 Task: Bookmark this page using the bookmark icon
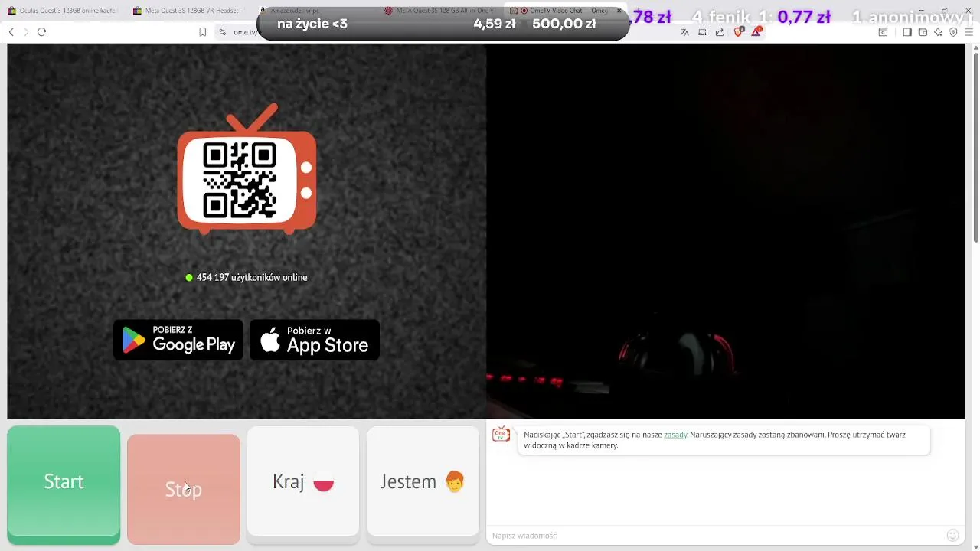coord(203,32)
